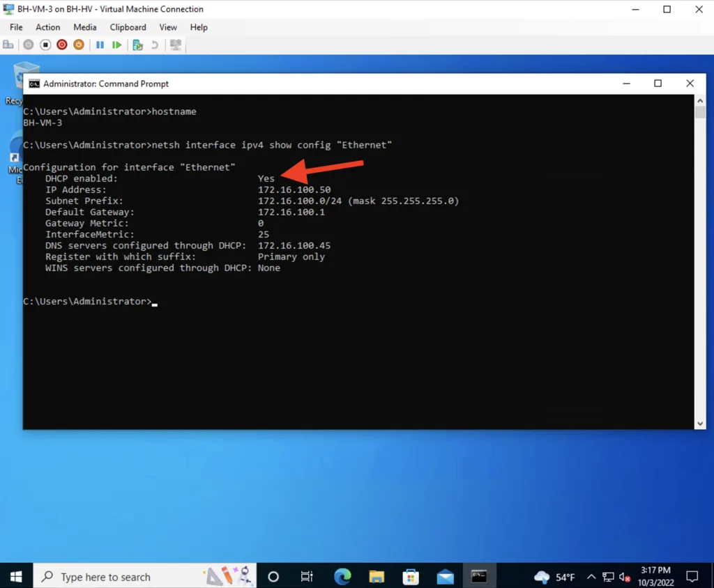Viewport: 714px width, 588px height.
Task: Click the default gateway value 172.16.100.1
Action: [x=291, y=212]
